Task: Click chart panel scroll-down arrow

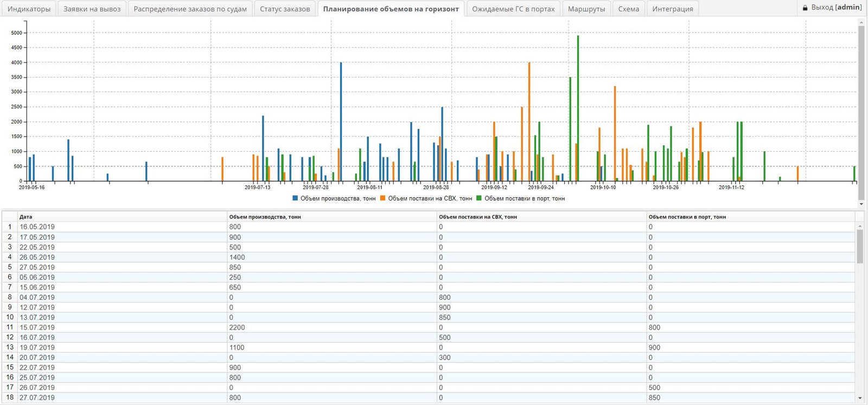Action: click(861, 204)
